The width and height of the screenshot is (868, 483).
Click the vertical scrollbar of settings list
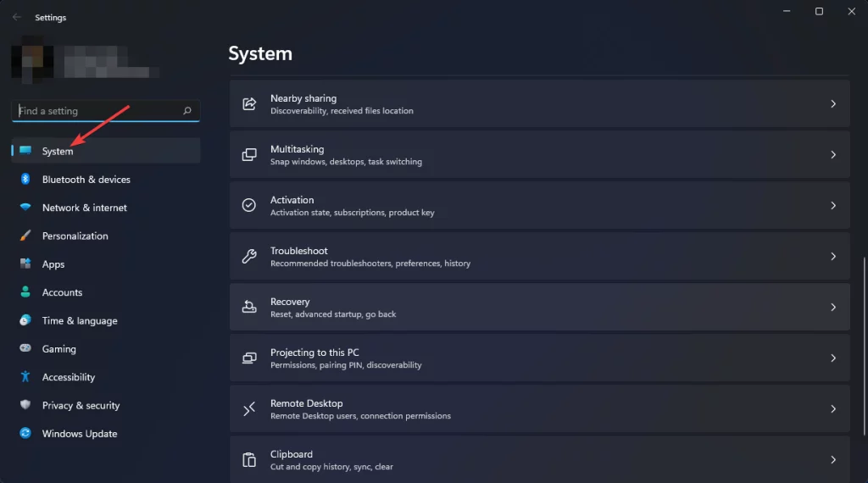[x=864, y=346]
